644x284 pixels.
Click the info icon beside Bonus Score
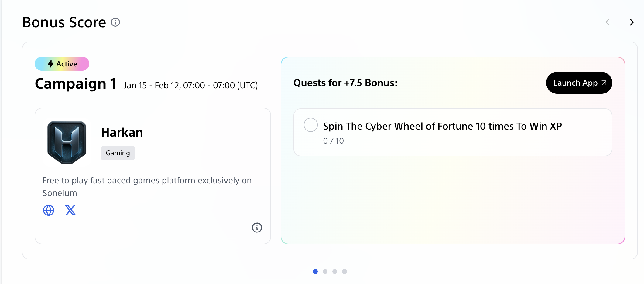point(115,22)
